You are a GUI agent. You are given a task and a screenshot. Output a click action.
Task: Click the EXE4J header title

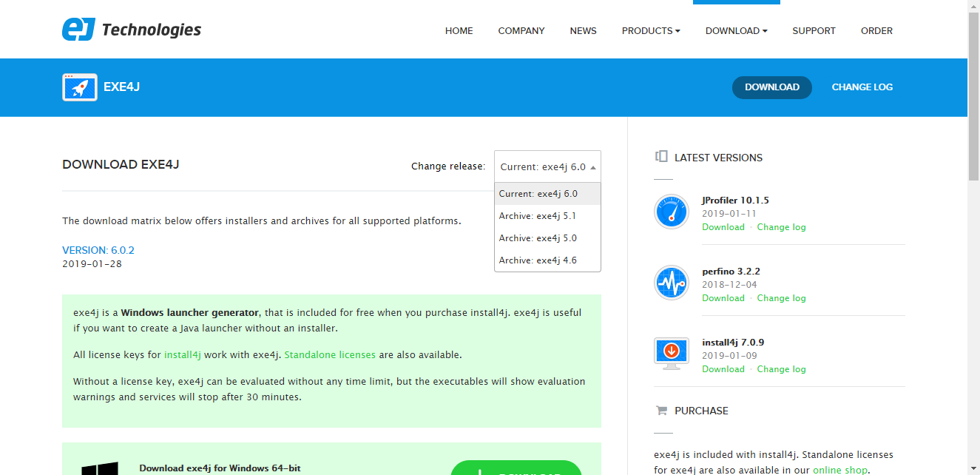pyautogui.click(x=122, y=87)
